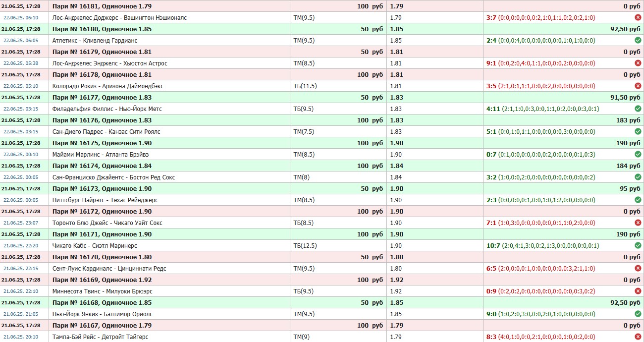This screenshot has height=342, width=644.
Task: Click the win checkmark for Yankees – Baltimore
Action: pyautogui.click(x=638, y=314)
